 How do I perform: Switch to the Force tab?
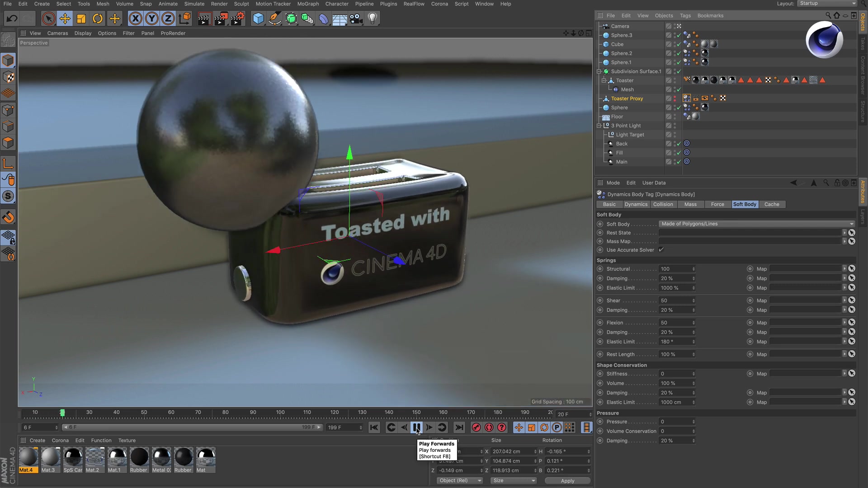coord(717,204)
